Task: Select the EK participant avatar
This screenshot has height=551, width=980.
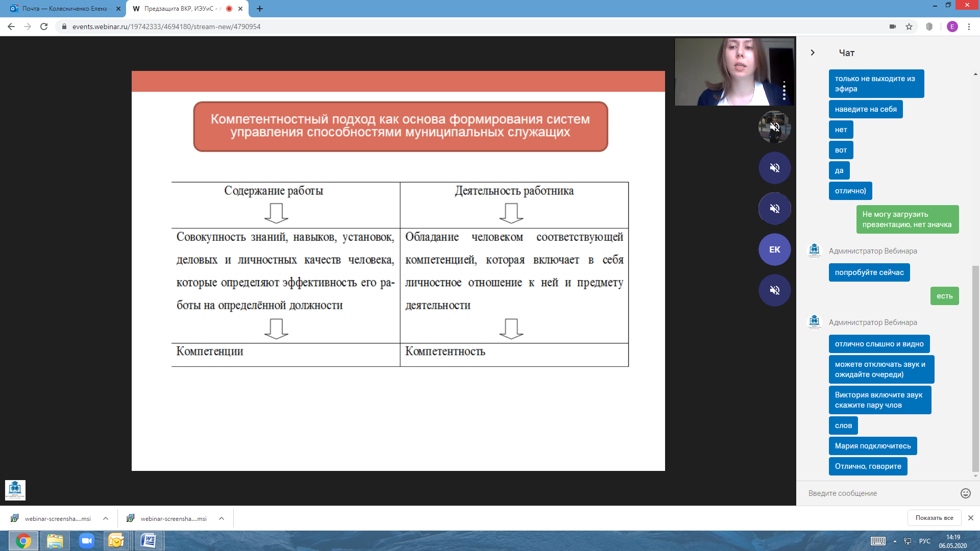Action: click(774, 249)
